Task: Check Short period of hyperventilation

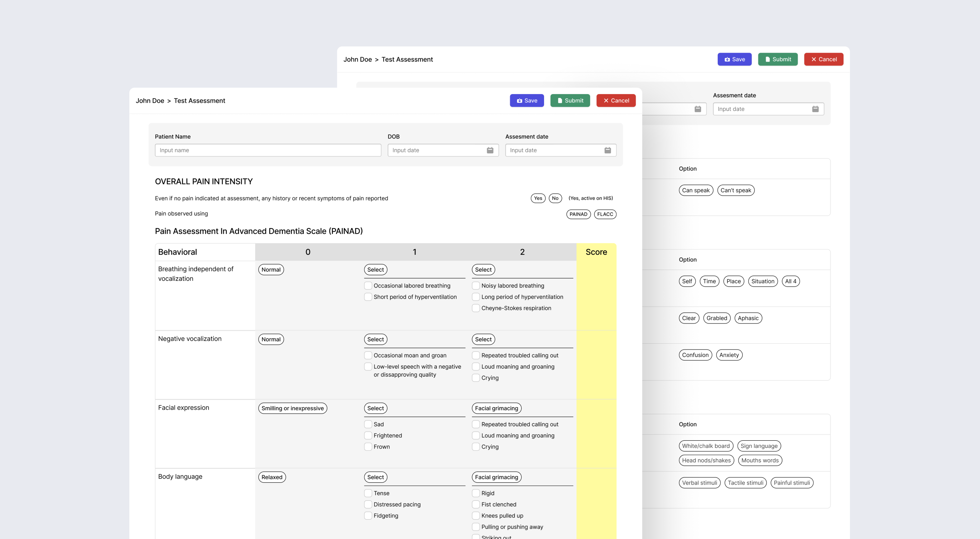Action: point(368,297)
